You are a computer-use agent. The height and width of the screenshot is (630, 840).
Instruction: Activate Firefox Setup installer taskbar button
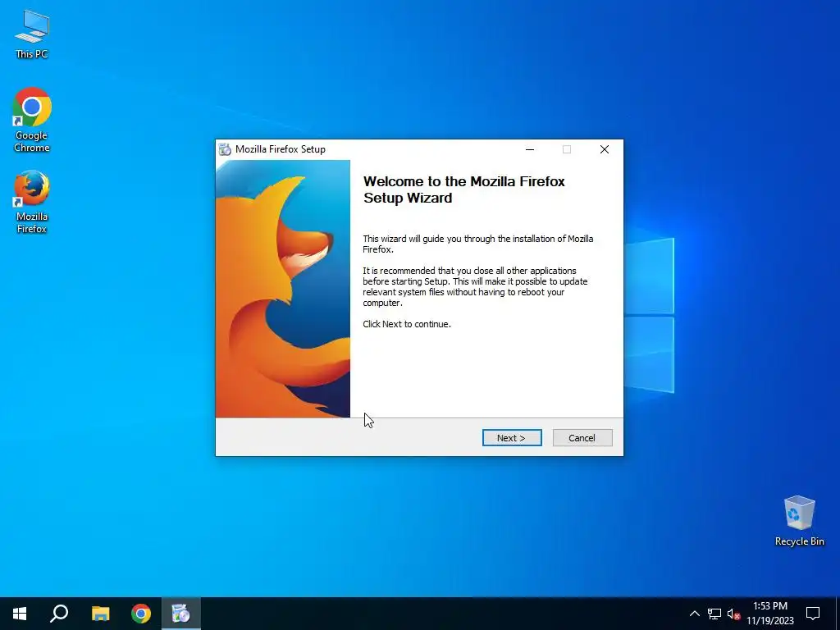tap(181, 614)
